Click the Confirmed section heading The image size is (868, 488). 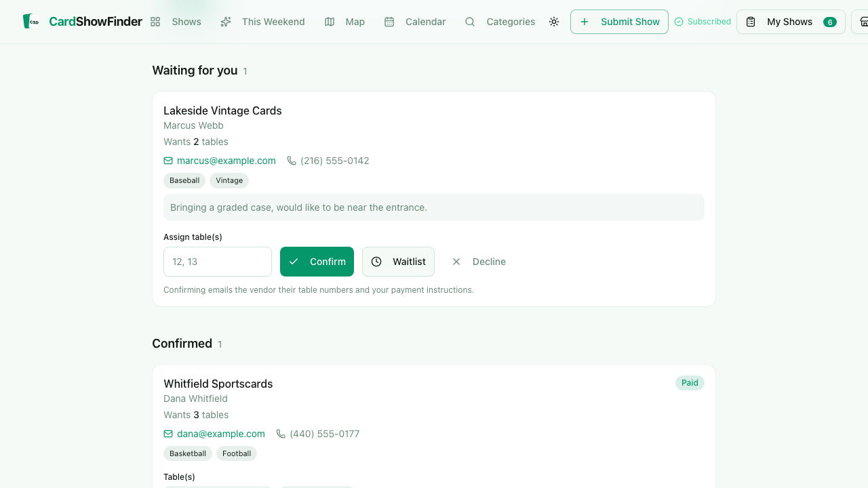[182, 344]
